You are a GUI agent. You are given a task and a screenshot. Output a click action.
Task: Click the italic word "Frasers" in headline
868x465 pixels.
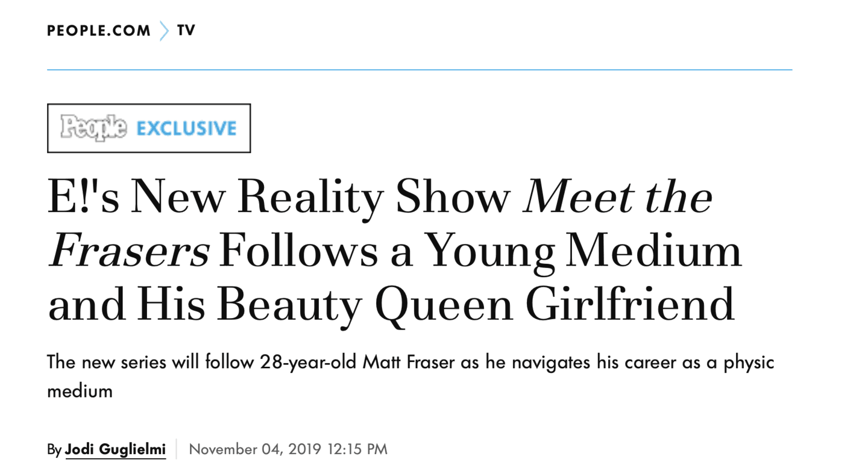point(129,251)
